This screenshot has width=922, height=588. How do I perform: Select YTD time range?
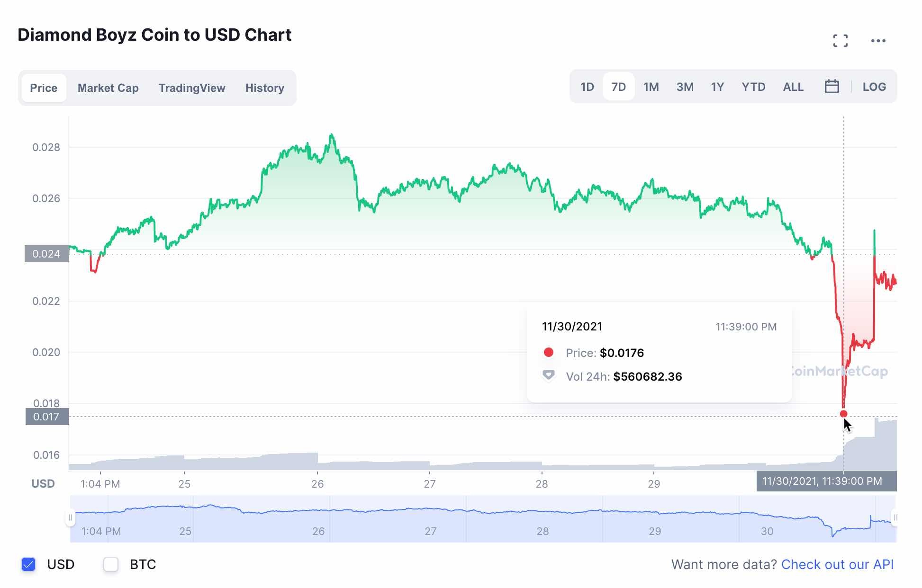(x=753, y=87)
